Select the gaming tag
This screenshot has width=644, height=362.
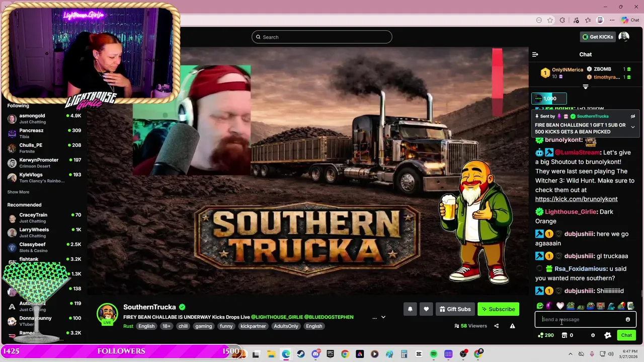(204, 326)
